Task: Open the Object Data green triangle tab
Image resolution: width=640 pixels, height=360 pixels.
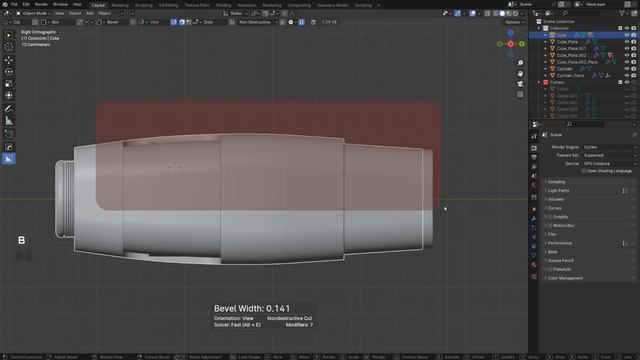Action: 534,255
